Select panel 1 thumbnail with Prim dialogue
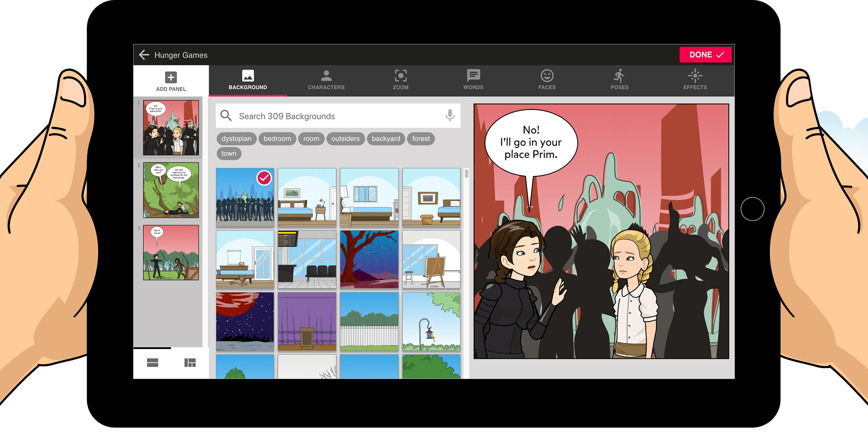 [171, 127]
